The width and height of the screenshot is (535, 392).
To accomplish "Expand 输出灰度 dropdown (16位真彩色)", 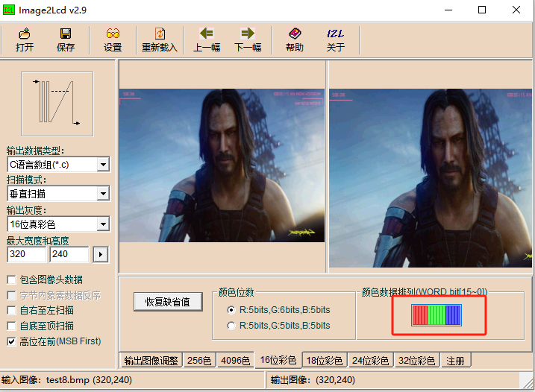I will [103, 224].
